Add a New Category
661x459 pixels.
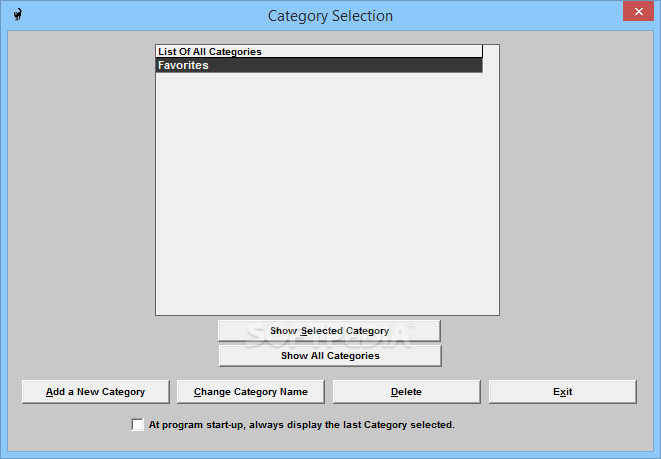(x=96, y=392)
